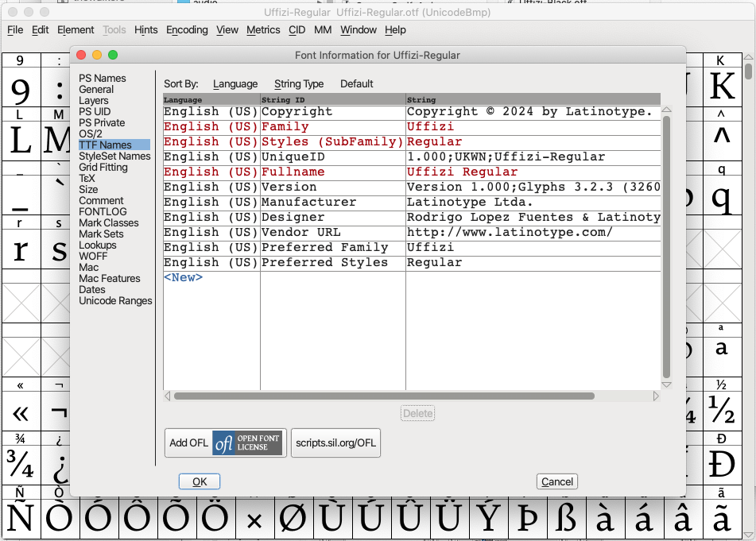Viewport: 756px width, 541px height.
Task: Select Size section
Action: (88, 189)
